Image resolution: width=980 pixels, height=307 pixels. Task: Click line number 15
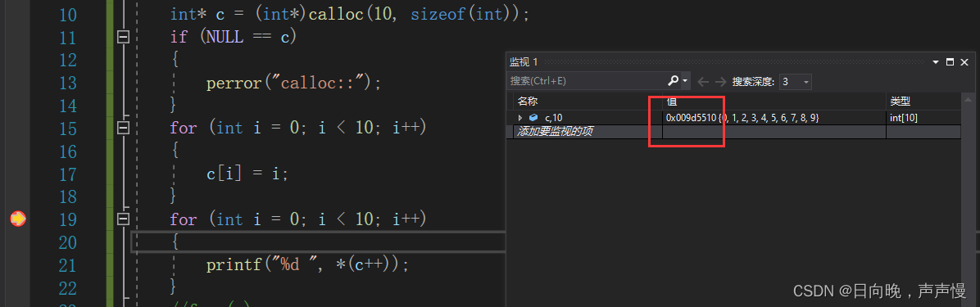[x=67, y=129]
